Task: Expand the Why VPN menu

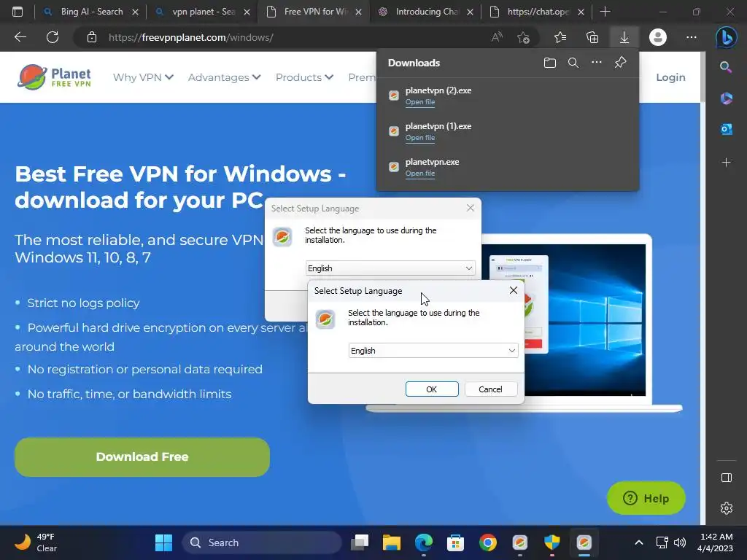Action: click(143, 77)
